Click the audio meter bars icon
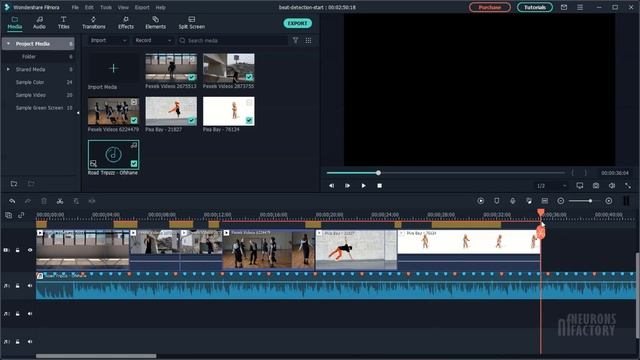The image size is (640, 360). (x=626, y=201)
